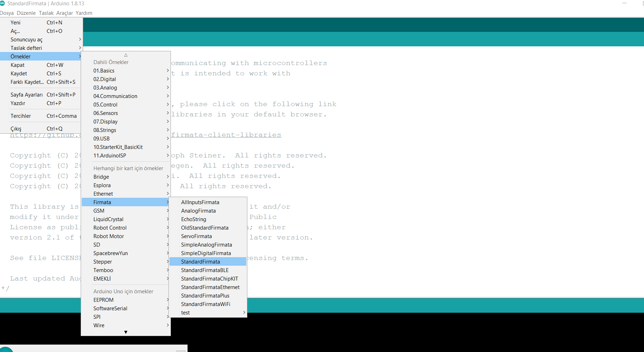The image size is (644, 352).
Task: Open EMEKLİ examples entry
Action: (x=126, y=279)
